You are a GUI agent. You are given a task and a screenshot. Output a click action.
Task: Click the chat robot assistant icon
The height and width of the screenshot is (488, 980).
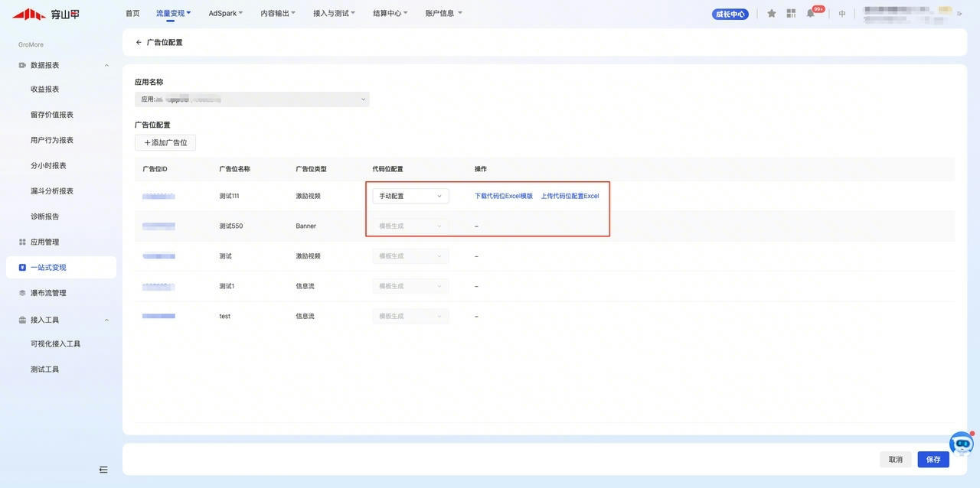point(961,444)
